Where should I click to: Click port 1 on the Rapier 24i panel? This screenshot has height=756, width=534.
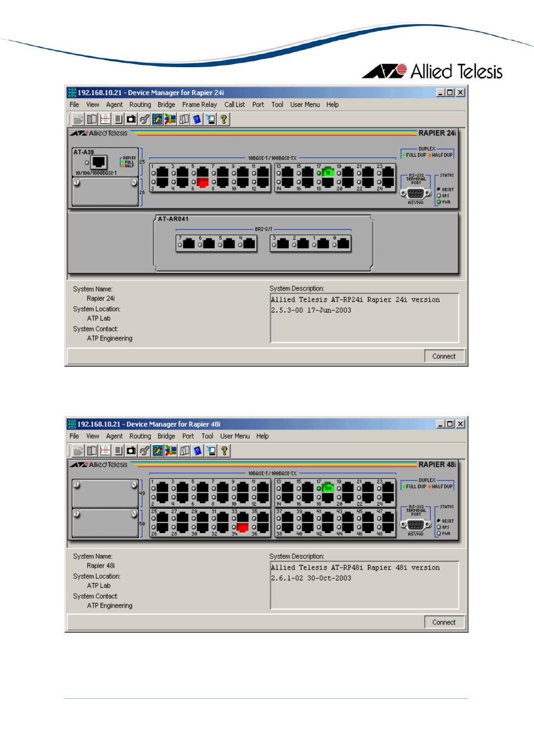[x=162, y=172]
